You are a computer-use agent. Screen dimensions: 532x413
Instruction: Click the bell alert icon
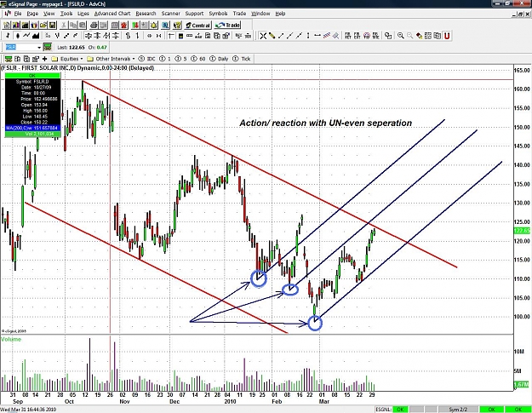click(154, 25)
